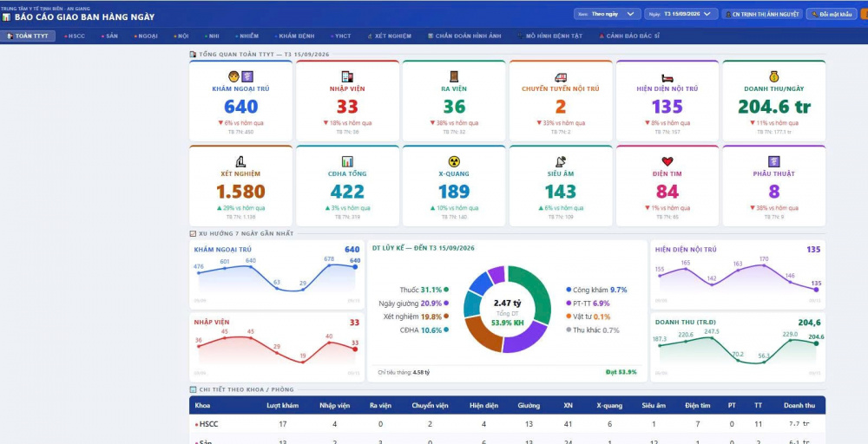The height and width of the screenshot is (444, 868).
Task: Click the icon before 'Xu hướng 7 ngày'
Action: (193, 233)
